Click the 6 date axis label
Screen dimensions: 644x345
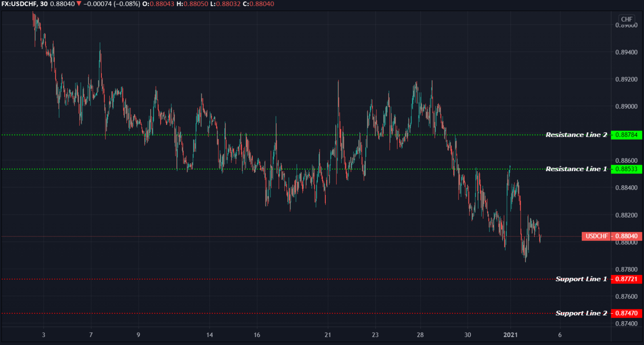[560, 335]
